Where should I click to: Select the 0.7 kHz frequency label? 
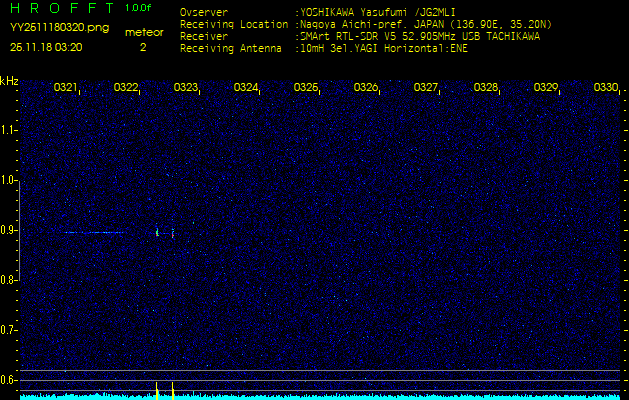(9, 329)
